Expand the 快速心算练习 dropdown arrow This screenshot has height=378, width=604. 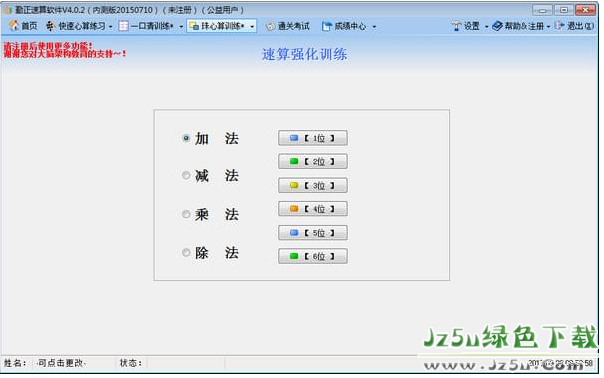point(111,27)
